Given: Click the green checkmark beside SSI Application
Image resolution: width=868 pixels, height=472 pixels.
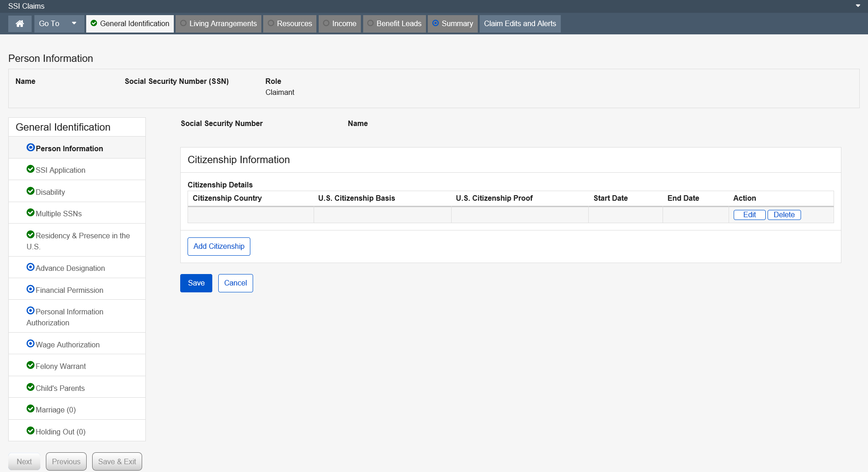Looking at the screenshot, I should (x=30, y=169).
